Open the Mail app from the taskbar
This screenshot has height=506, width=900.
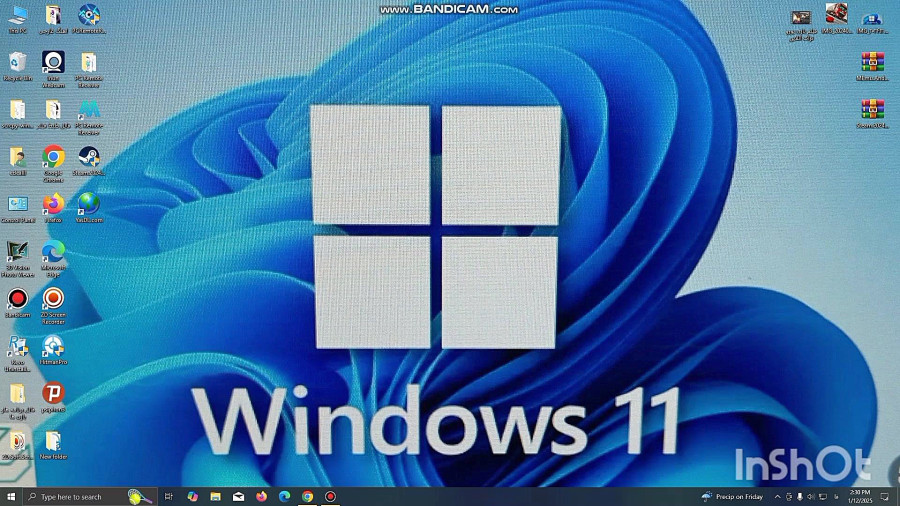click(238, 497)
